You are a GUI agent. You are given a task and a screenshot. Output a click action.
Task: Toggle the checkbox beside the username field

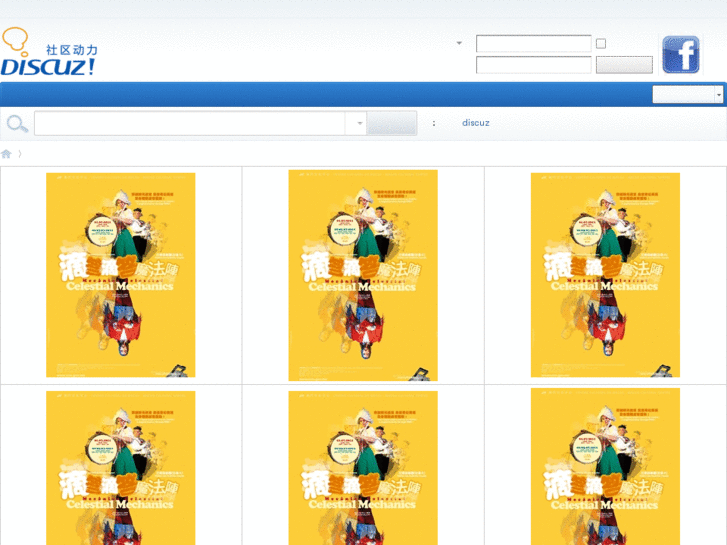point(601,44)
